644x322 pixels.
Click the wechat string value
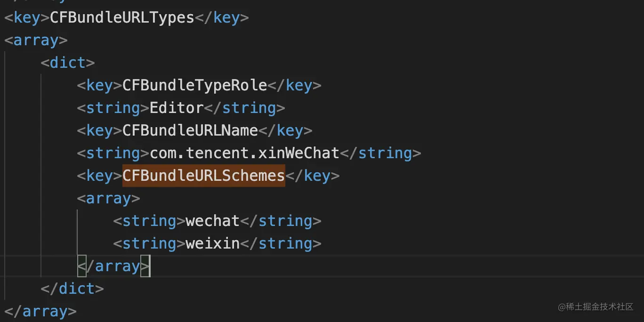213,221
